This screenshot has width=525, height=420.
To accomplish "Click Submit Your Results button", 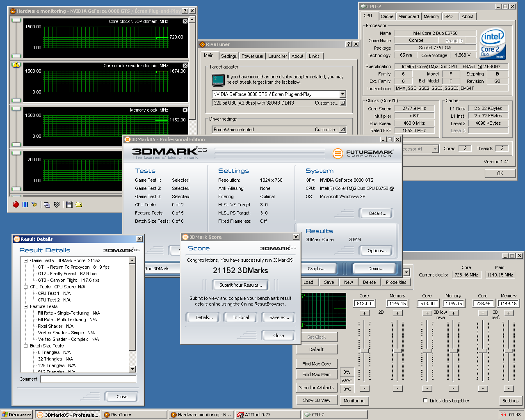I will pos(240,285).
